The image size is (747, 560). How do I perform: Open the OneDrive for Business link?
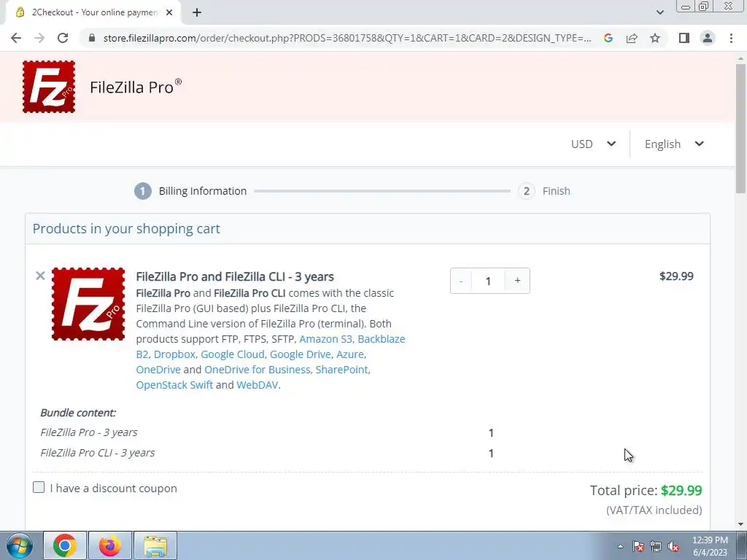point(258,370)
